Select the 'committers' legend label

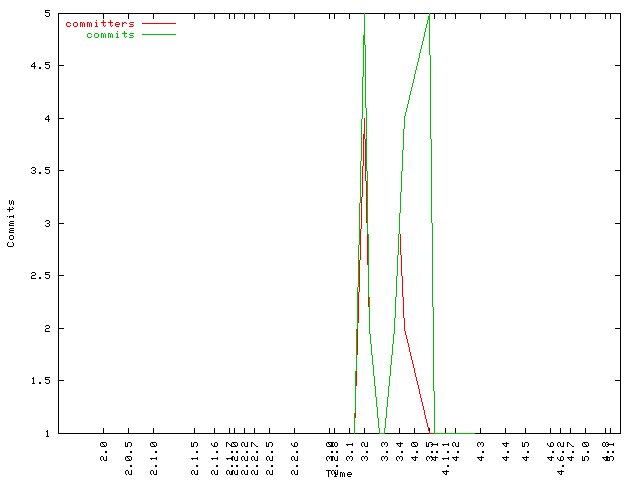99,23
